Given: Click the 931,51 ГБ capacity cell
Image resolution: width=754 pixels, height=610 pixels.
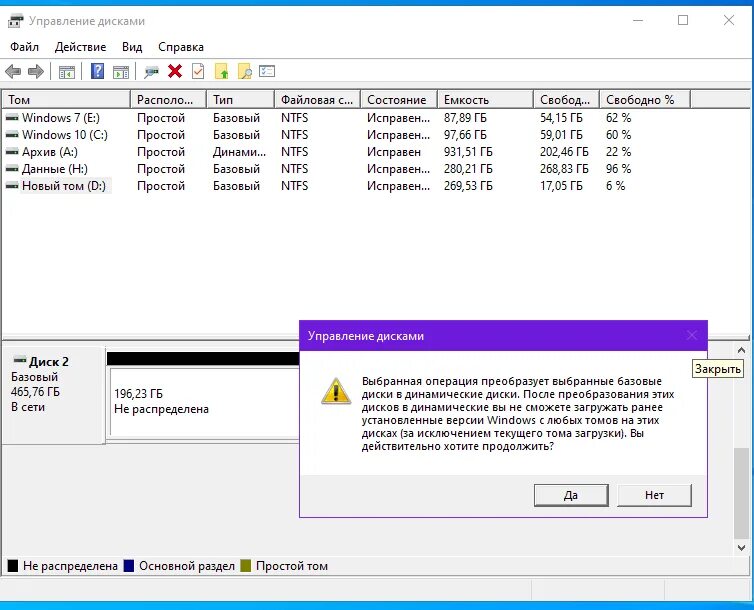Looking at the screenshot, I should (x=468, y=152).
